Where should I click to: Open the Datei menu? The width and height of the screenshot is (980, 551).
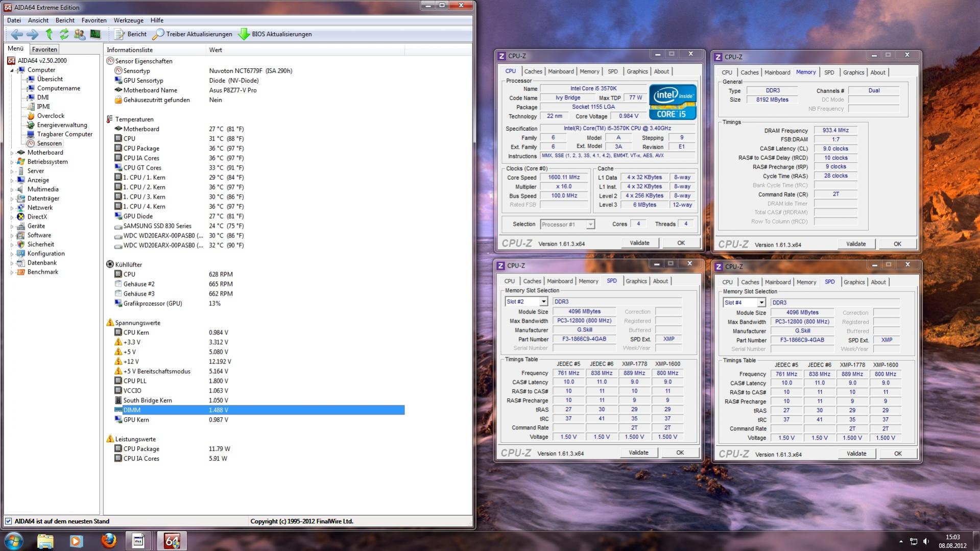[14, 20]
